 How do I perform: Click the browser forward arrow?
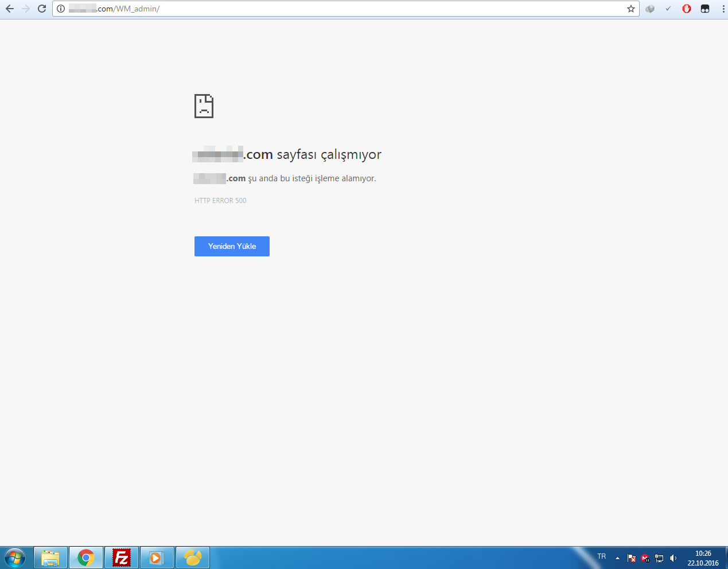click(x=26, y=9)
